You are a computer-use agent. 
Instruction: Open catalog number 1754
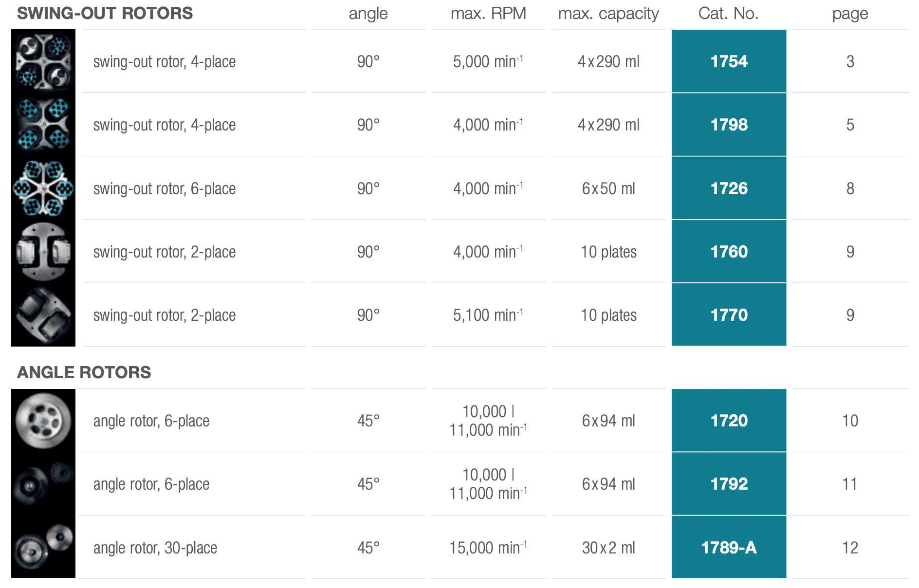729,61
